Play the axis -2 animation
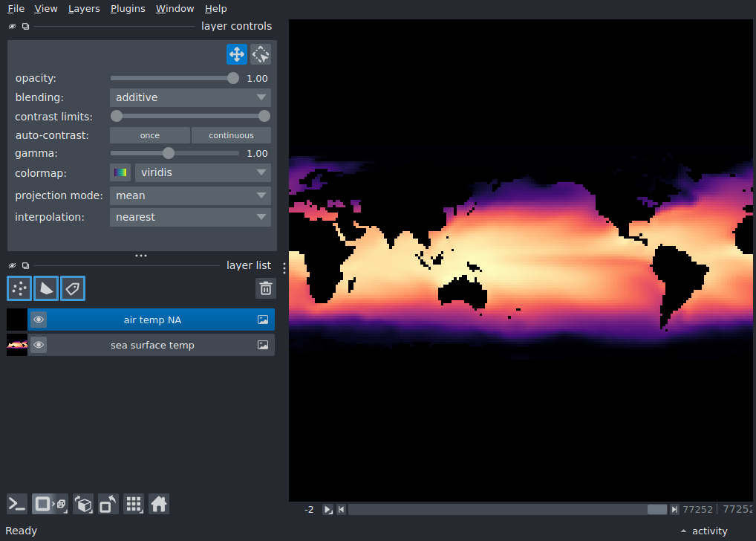The height and width of the screenshot is (541, 756). click(328, 510)
